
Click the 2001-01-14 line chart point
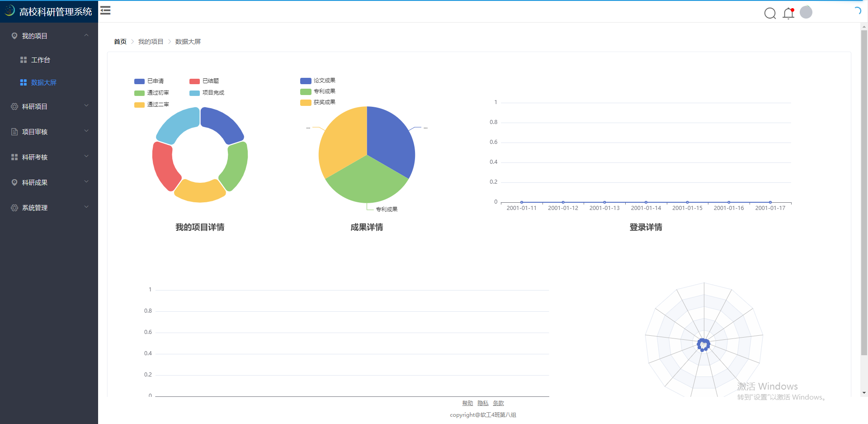tap(646, 202)
